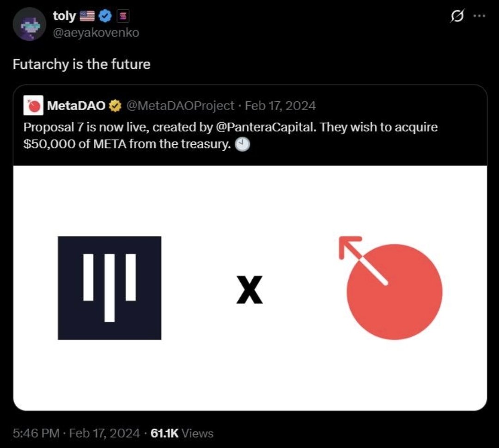
Task: Open the @PanteraCapital mention
Action: [266, 127]
